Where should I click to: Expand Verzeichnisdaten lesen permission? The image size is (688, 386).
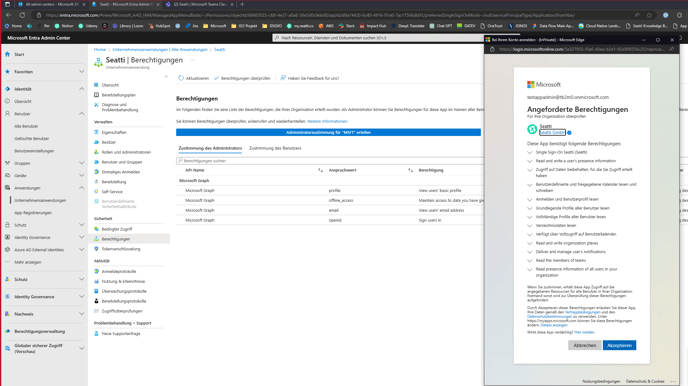(530, 226)
